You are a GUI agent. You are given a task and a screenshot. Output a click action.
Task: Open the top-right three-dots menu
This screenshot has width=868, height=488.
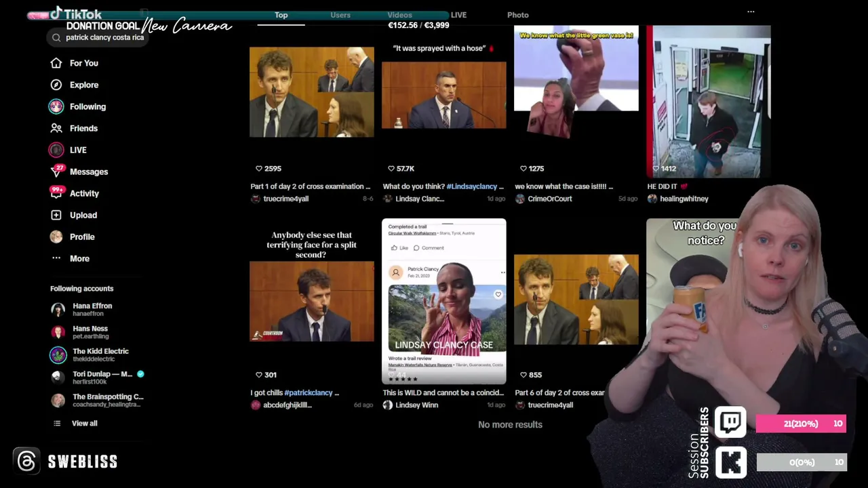(751, 12)
